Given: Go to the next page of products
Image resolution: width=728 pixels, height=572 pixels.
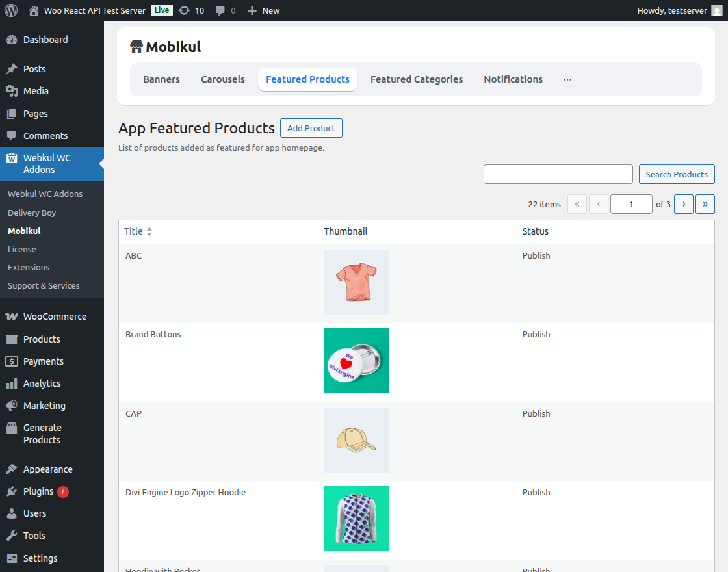Looking at the screenshot, I should [683, 204].
